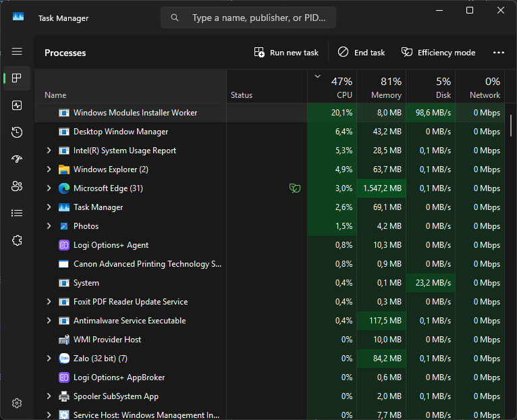The width and height of the screenshot is (517, 420).
Task: Click 84,2 MB Zalo memory cell
Action: (381, 359)
